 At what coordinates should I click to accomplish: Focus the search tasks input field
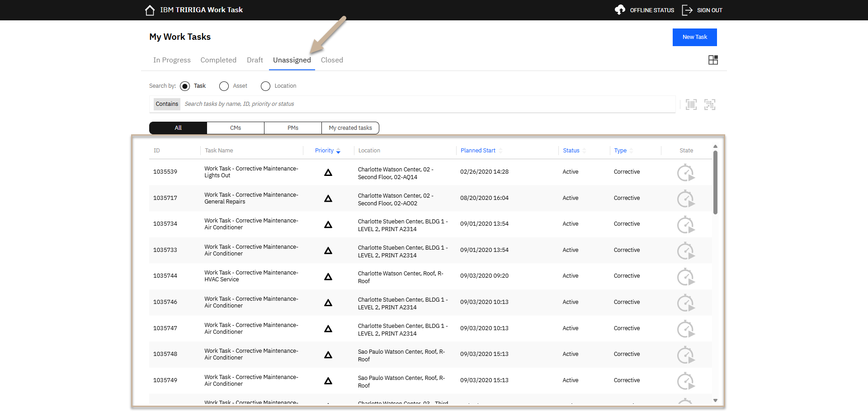(428, 104)
